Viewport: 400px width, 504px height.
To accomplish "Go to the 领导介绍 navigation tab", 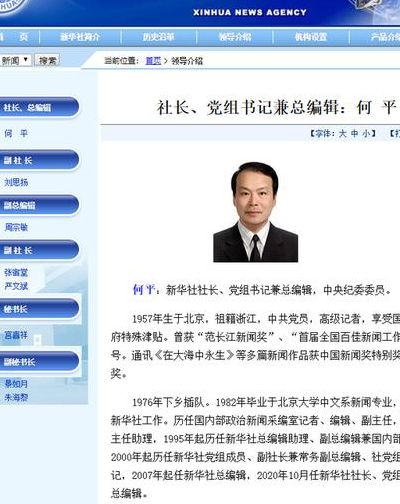I will click(x=235, y=37).
